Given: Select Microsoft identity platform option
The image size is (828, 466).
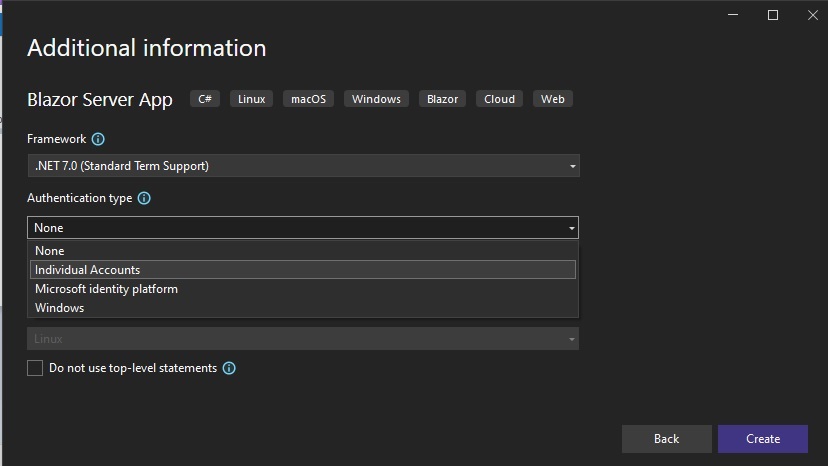Looking at the screenshot, I should click(x=303, y=289).
